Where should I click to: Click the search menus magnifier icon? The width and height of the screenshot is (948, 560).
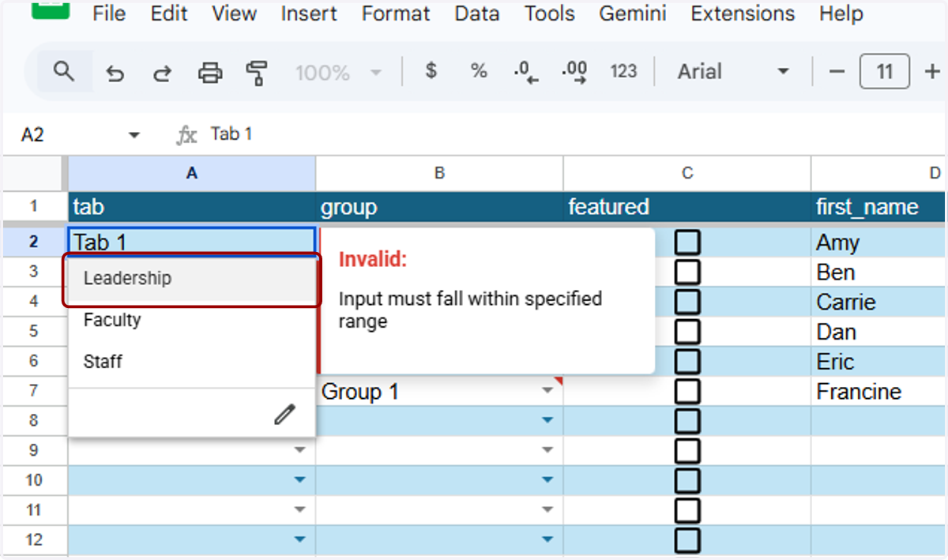64,73
